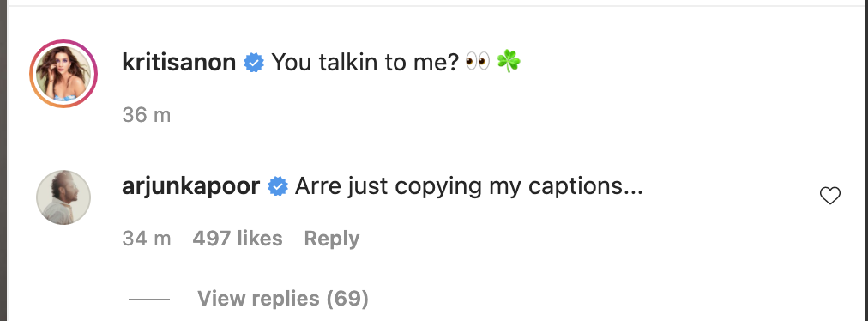
Task: Click the verified badge next to kritisanon
Action: (x=254, y=63)
